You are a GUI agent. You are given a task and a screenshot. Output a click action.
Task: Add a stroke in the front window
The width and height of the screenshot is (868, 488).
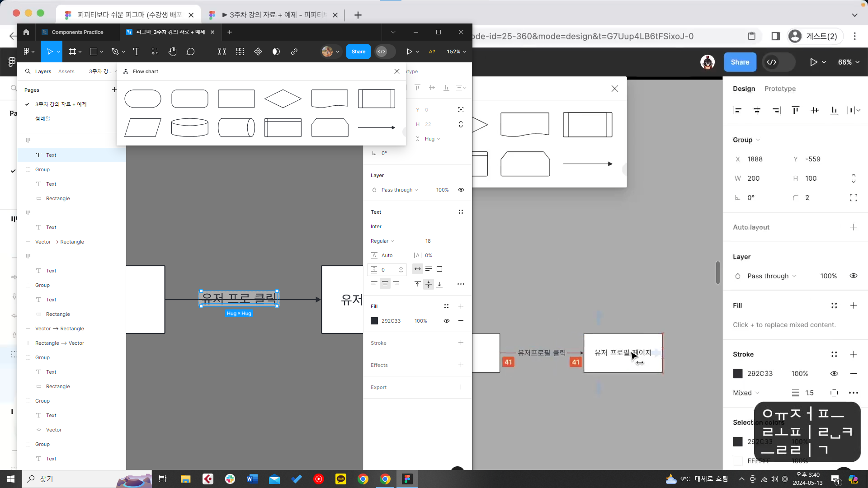461,343
